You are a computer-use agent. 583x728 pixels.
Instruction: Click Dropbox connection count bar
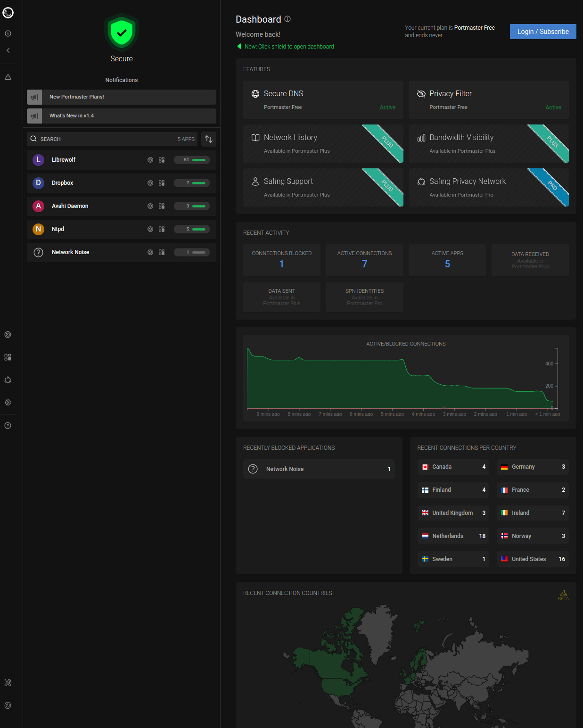(x=192, y=183)
